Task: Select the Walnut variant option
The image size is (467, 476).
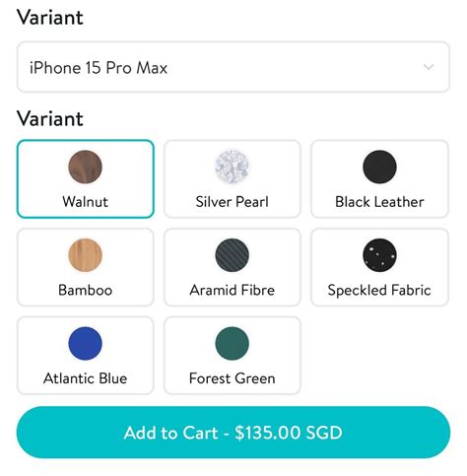Action: coord(86,179)
